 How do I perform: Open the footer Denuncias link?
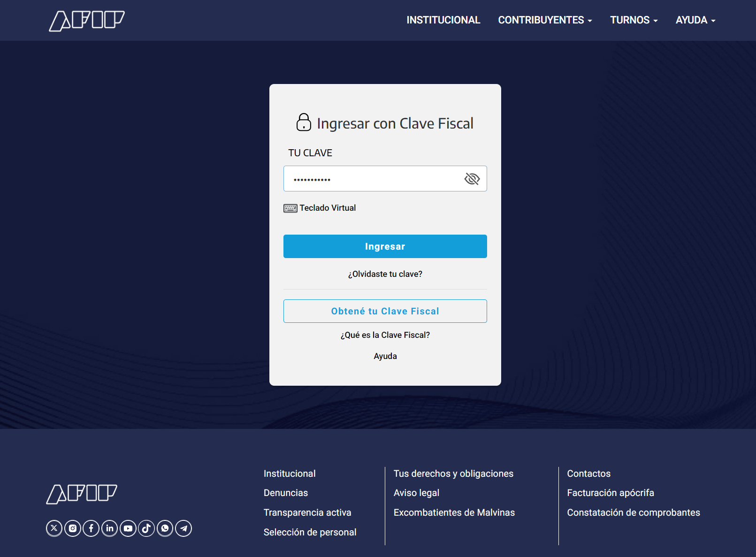286,493
